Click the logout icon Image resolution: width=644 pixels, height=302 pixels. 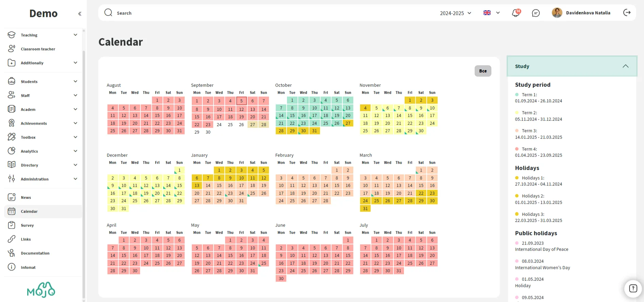627,13
